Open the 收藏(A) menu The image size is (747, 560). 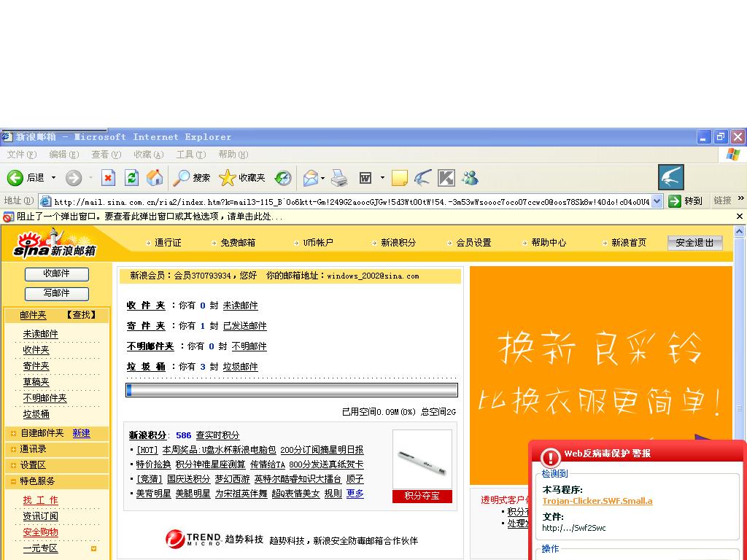tap(149, 155)
